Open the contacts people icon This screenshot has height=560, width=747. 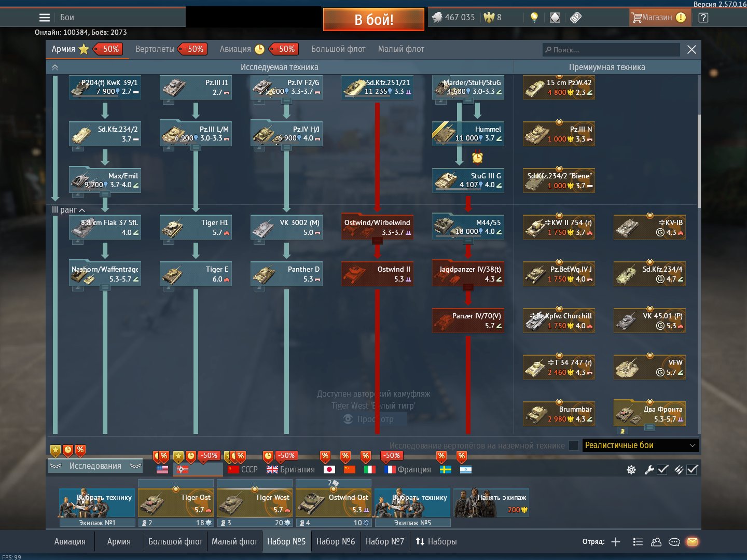(x=656, y=542)
